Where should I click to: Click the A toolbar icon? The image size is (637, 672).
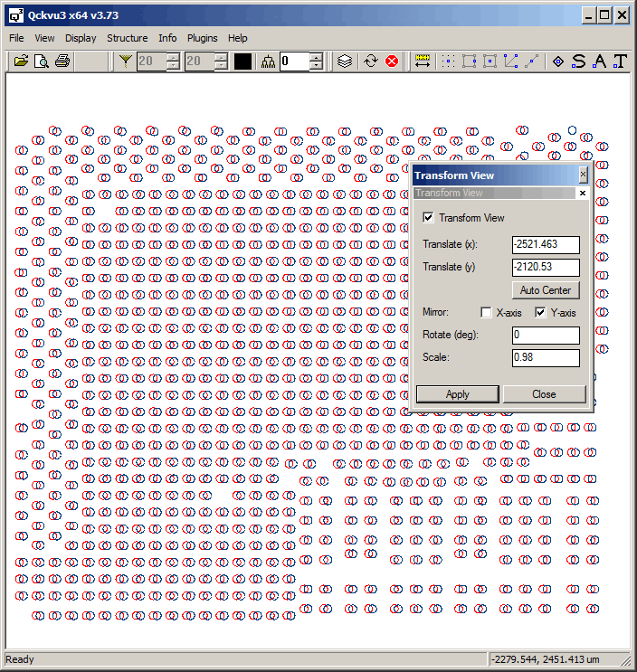(x=599, y=62)
